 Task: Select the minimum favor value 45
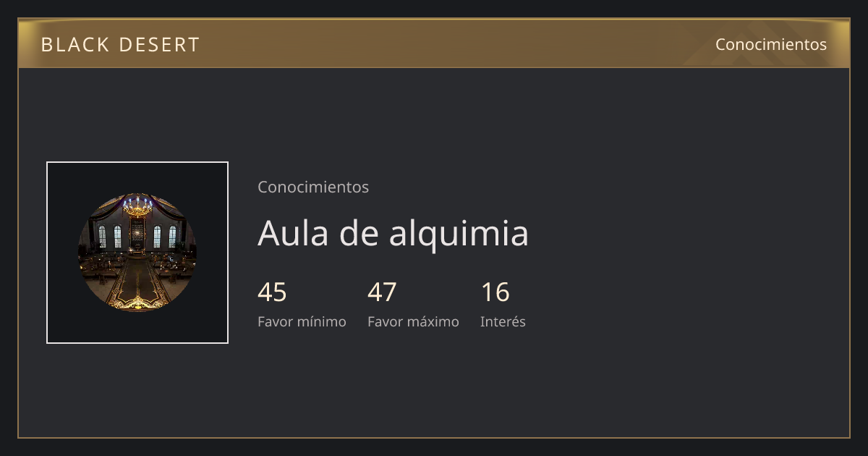(272, 292)
